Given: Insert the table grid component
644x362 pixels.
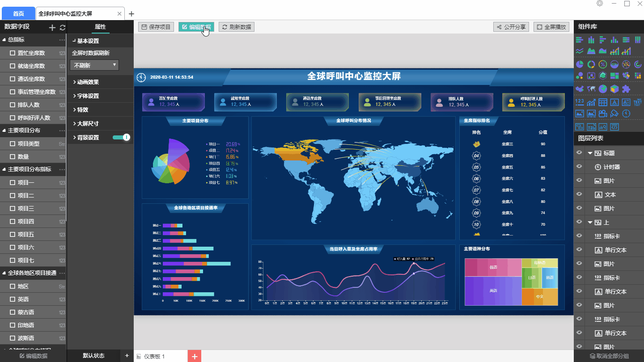Looking at the screenshot, I should 603,102.
